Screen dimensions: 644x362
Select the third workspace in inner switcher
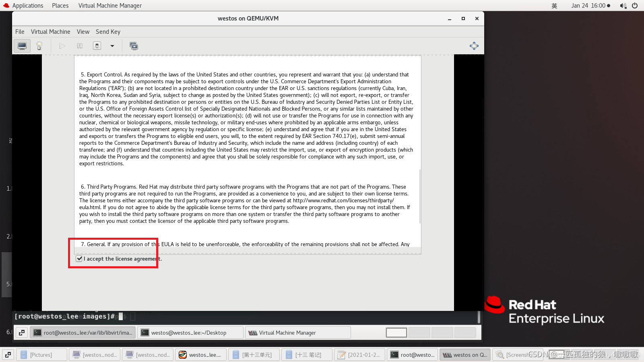(442, 333)
